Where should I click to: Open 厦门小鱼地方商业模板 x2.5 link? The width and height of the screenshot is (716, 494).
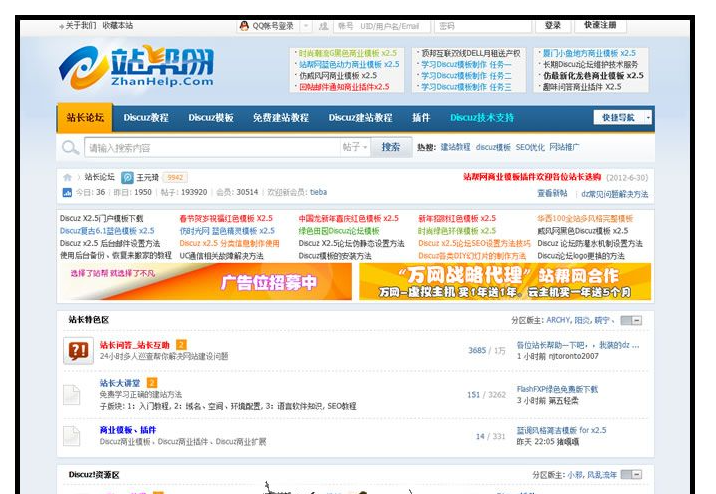tap(589, 53)
